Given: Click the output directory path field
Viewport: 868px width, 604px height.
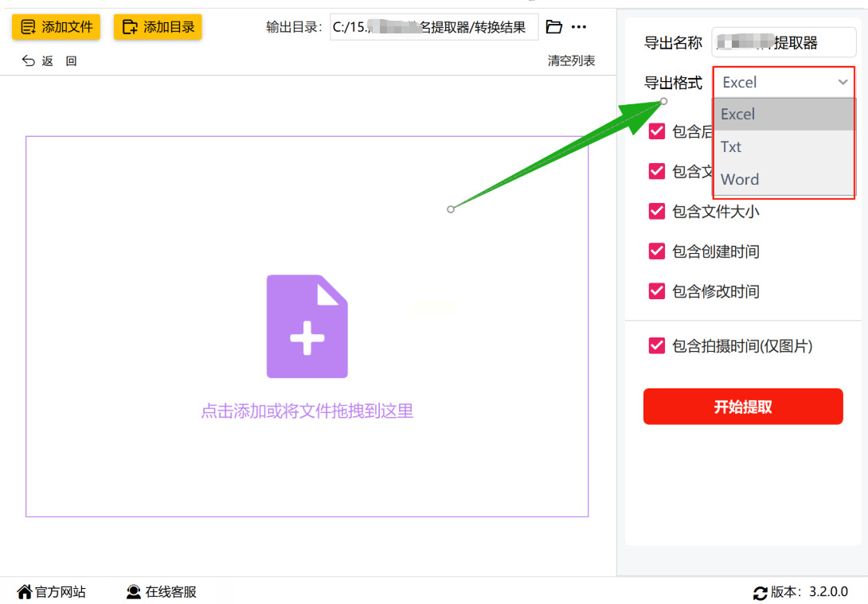Looking at the screenshot, I should [x=434, y=27].
